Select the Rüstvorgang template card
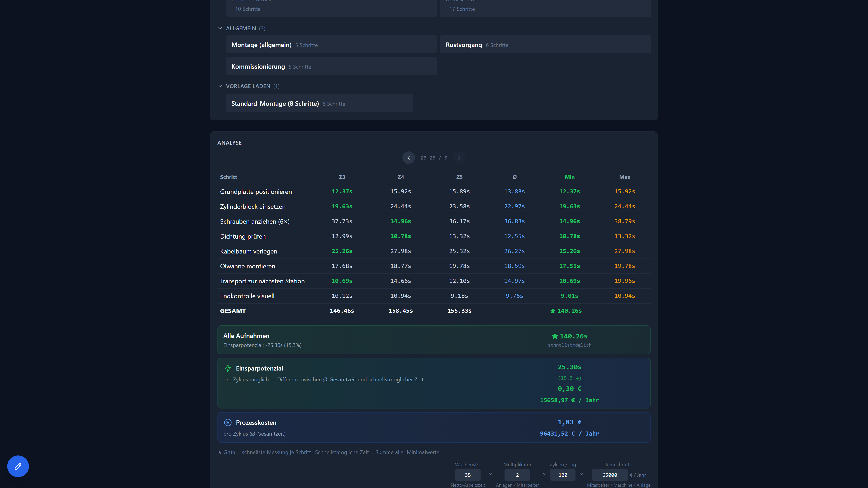 pyautogui.click(x=545, y=45)
